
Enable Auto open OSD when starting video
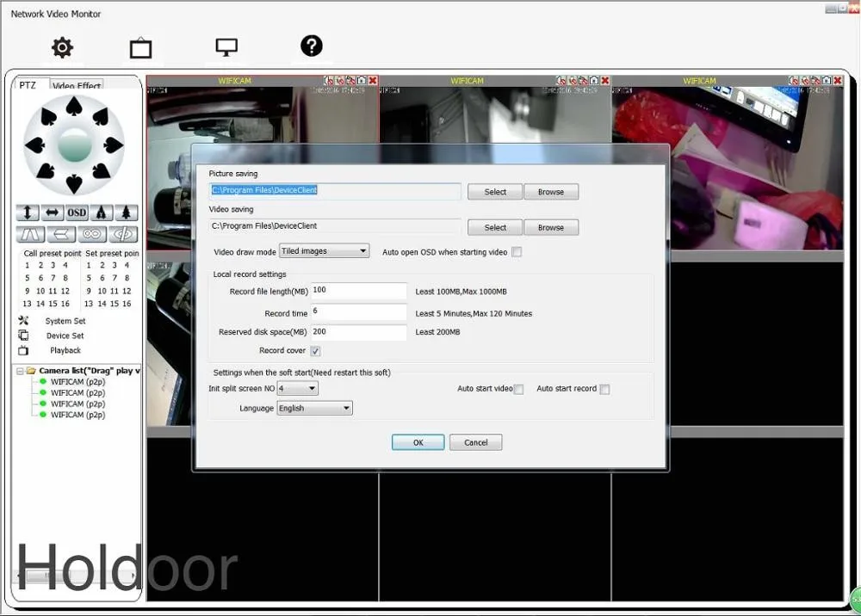click(x=517, y=252)
